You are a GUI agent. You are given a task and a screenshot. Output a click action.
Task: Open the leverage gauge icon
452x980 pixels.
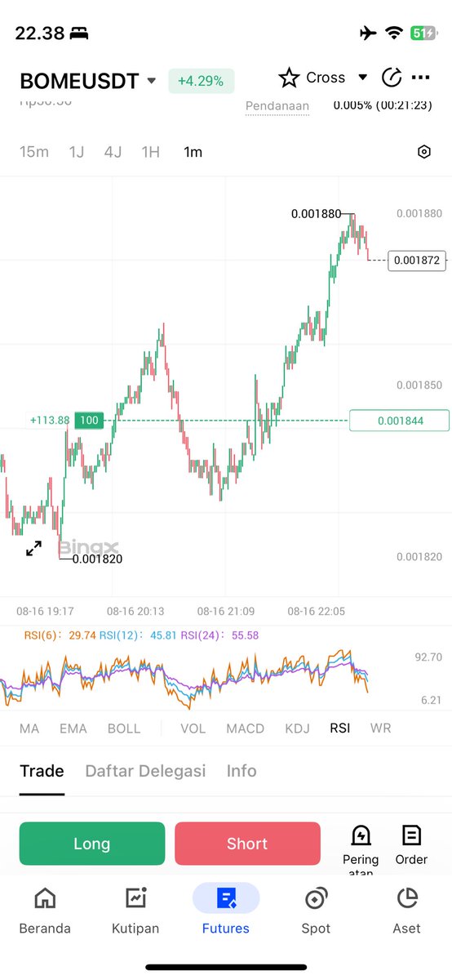392,78
